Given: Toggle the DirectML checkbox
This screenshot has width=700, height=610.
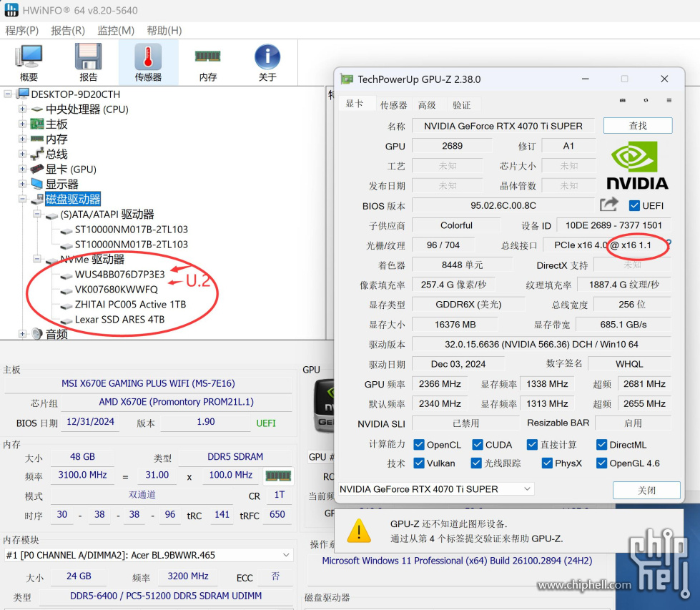Looking at the screenshot, I should click(601, 444).
